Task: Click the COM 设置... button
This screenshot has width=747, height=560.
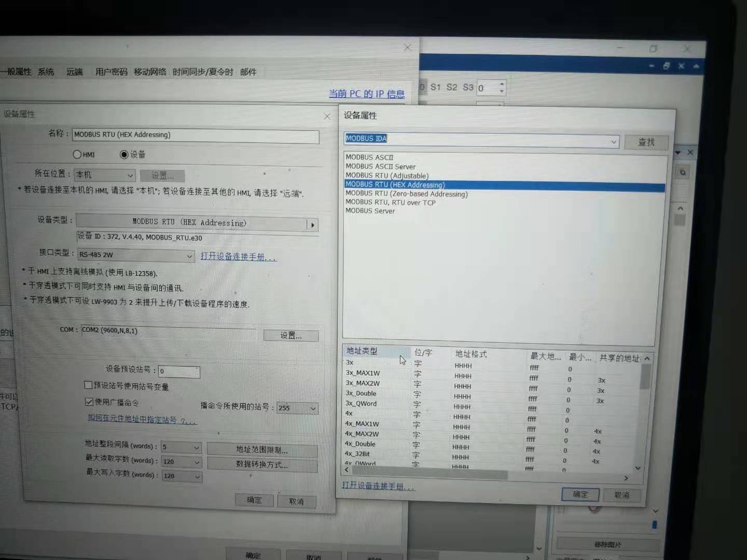Action: pos(290,335)
